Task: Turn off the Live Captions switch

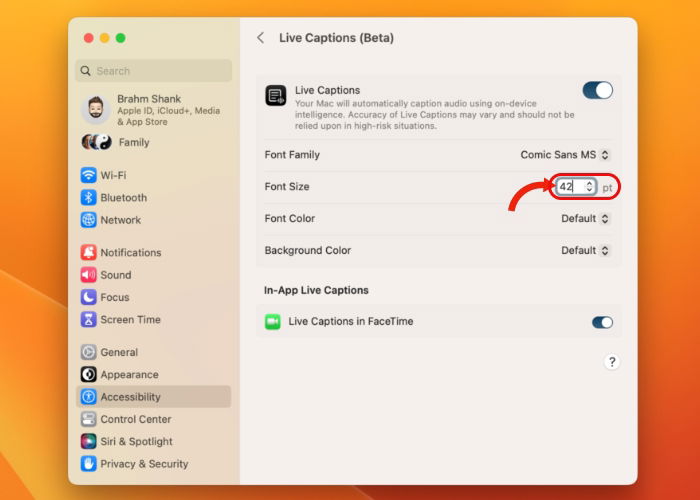Action: pos(597,90)
